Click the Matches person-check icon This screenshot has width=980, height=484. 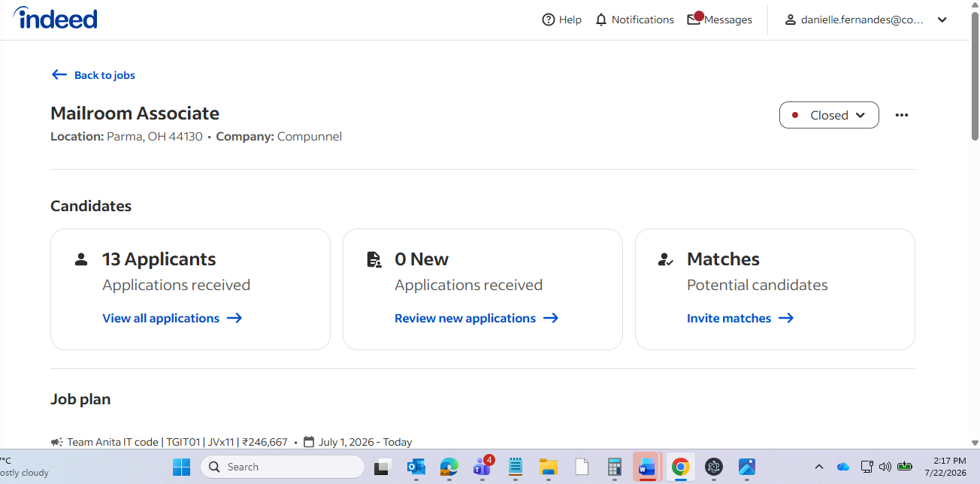coord(665,259)
